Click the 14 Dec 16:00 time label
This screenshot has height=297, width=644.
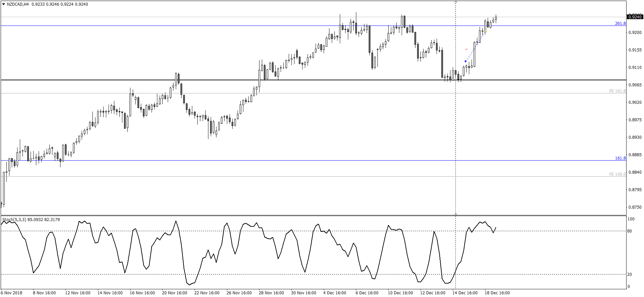click(x=465, y=293)
